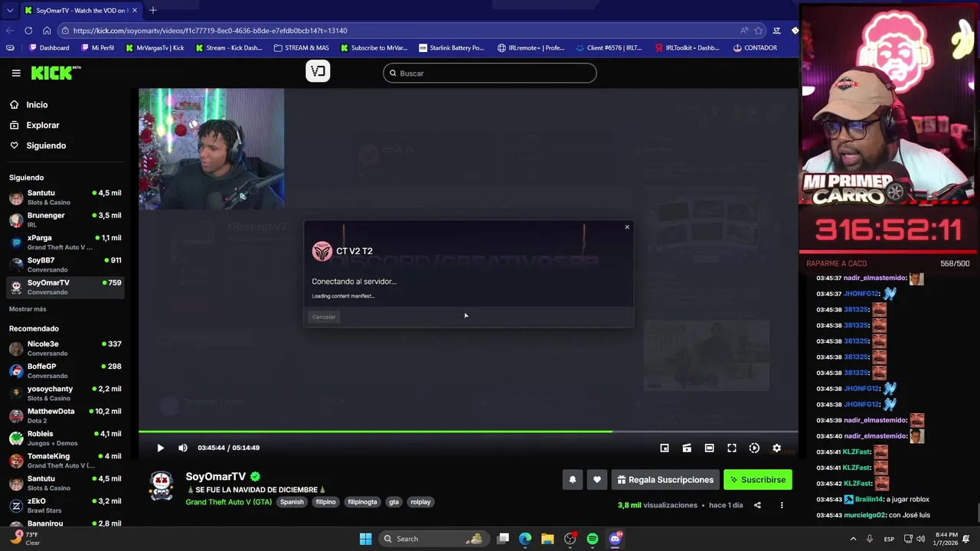Screen dimensions: 980x551
Task: Expand the list with Mostrar más
Action: pos(28,309)
